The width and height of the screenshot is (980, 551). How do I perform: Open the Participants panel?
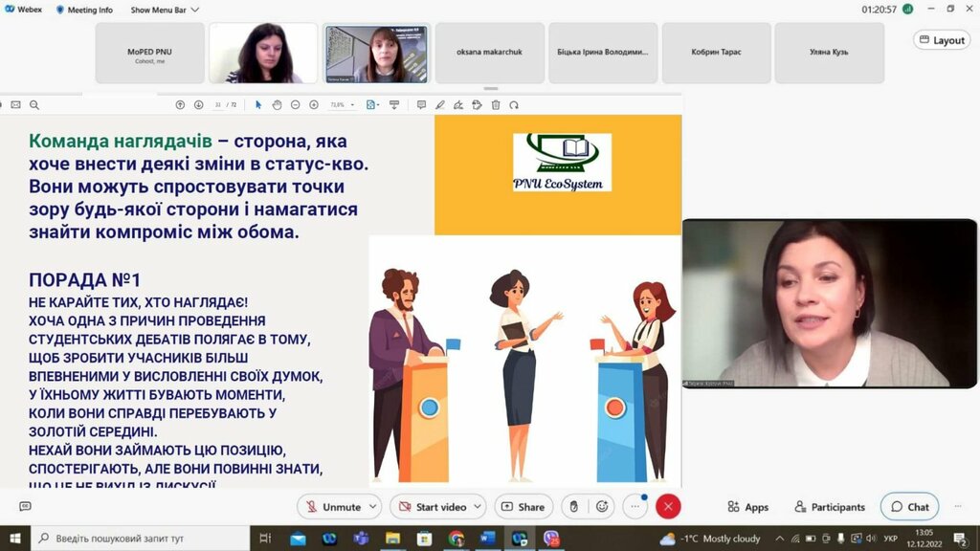(830, 507)
